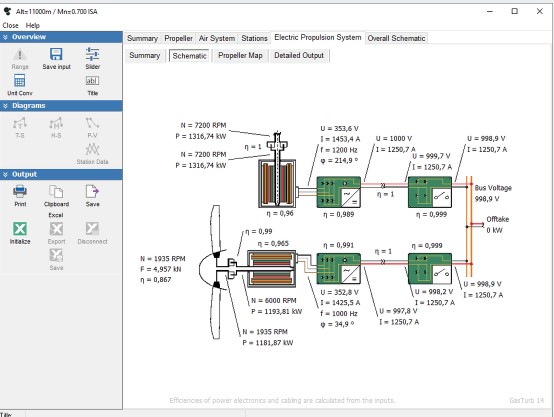The height and width of the screenshot is (417, 554).
Task: Collapse the Overview section chevron
Action: (x=5, y=37)
